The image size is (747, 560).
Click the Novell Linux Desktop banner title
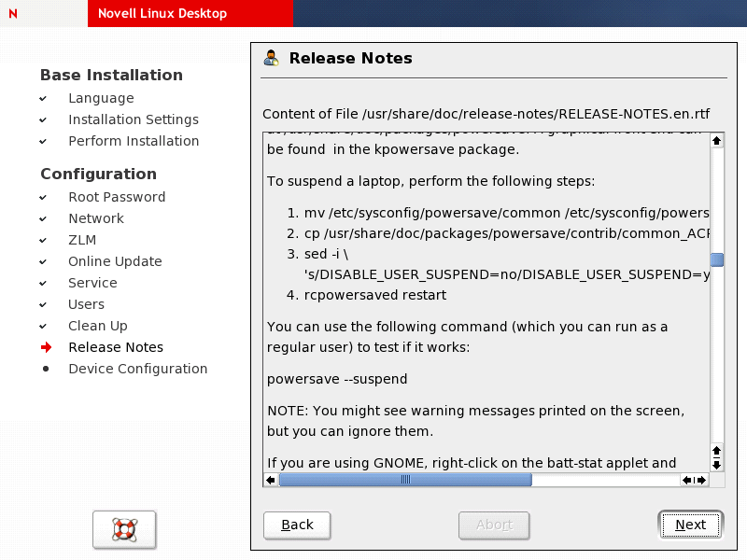click(x=162, y=13)
